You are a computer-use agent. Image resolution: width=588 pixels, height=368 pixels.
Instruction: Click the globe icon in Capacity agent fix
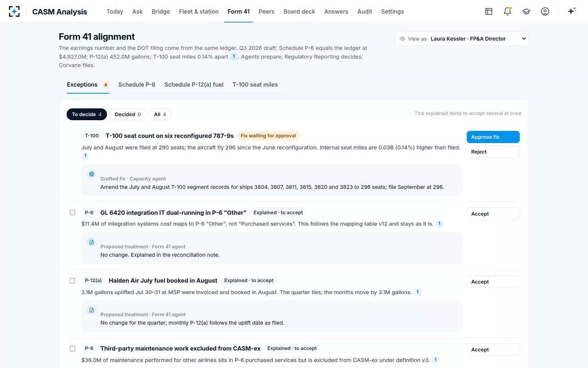(x=92, y=174)
